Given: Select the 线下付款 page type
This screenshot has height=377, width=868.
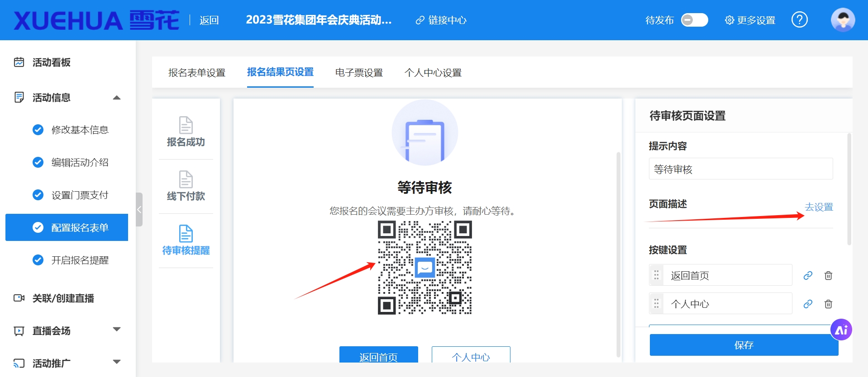Looking at the screenshot, I should 186,187.
